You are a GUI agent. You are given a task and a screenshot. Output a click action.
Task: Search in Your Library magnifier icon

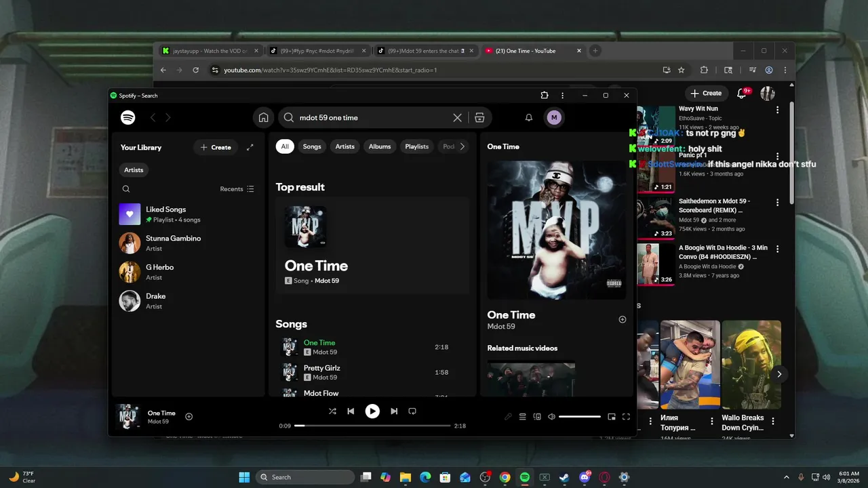point(126,189)
